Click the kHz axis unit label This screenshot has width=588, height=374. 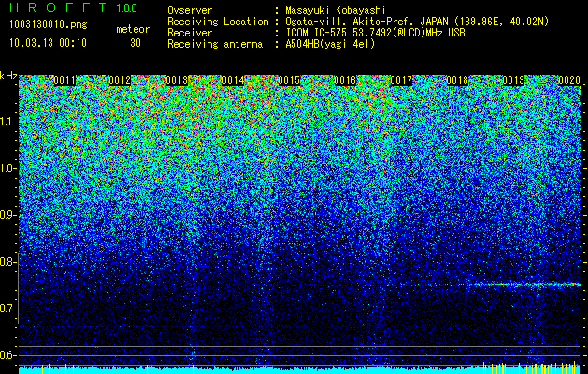(x=8, y=76)
